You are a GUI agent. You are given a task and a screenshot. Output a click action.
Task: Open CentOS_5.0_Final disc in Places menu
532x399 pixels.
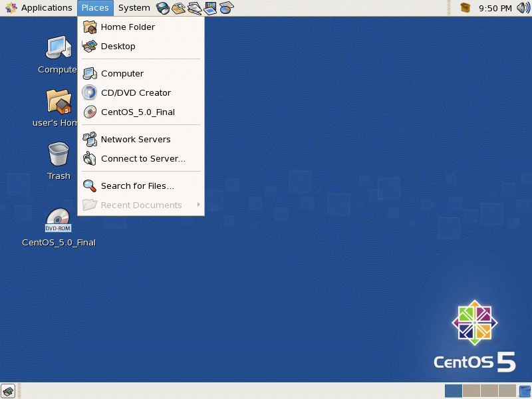tap(141, 112)
